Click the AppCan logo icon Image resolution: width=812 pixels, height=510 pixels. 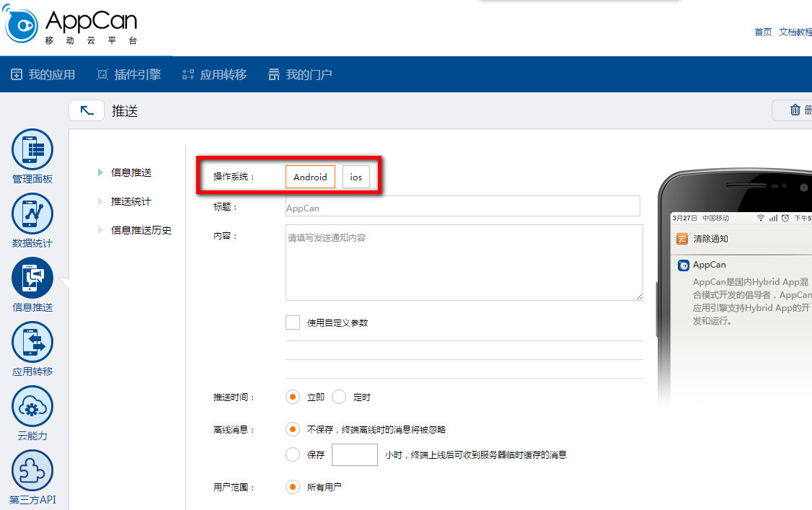click(20, 23)
